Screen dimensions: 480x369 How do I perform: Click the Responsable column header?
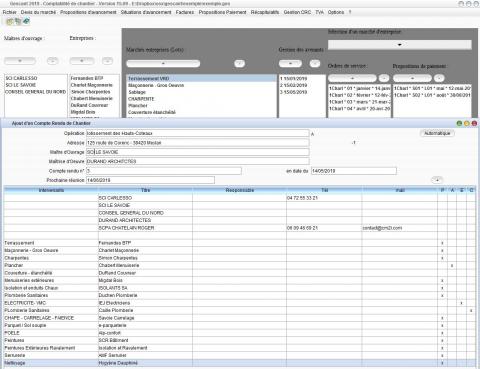pos(239,190)
